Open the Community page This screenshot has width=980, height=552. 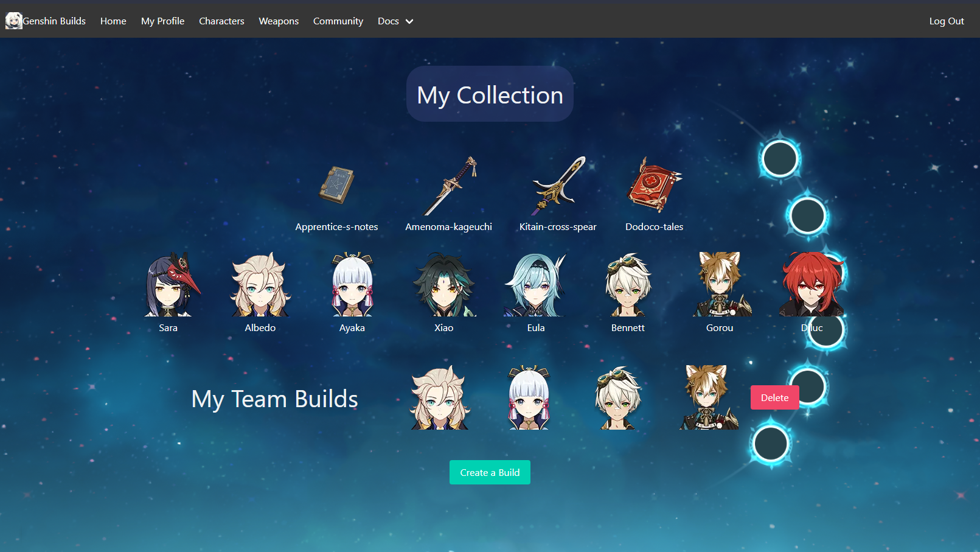coord(338,21)
